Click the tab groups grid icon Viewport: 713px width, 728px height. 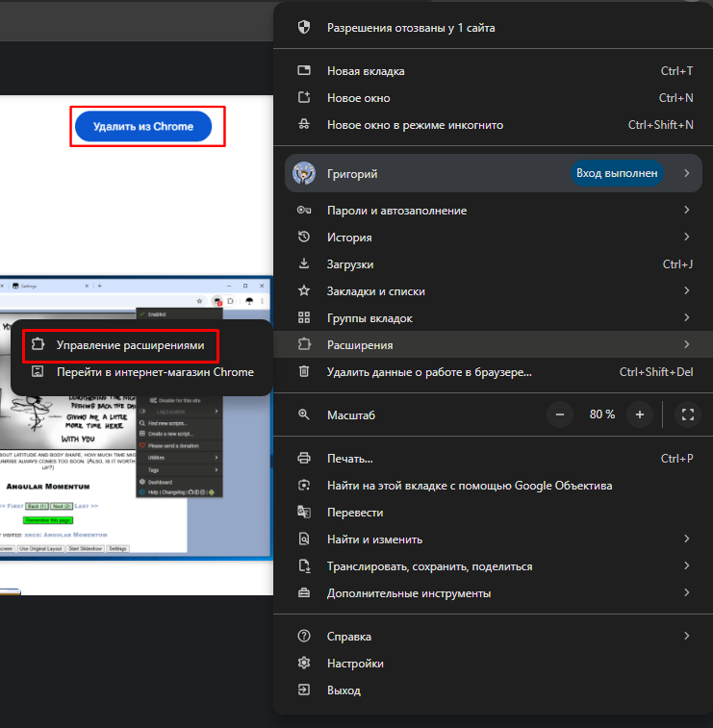tap(304, 318)
